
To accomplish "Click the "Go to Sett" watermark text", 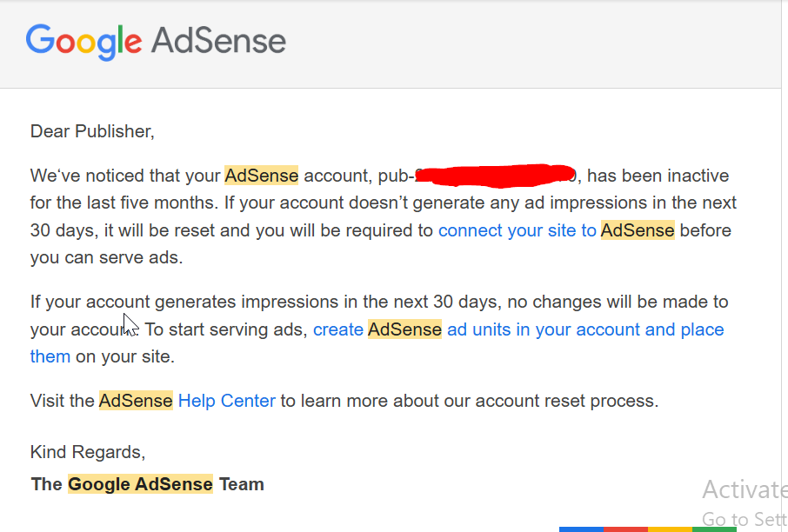I will point(745,519).
